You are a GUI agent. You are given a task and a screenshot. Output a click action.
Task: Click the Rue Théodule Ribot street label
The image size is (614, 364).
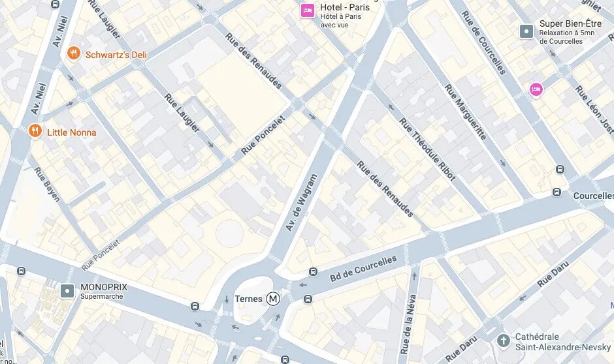427,149
